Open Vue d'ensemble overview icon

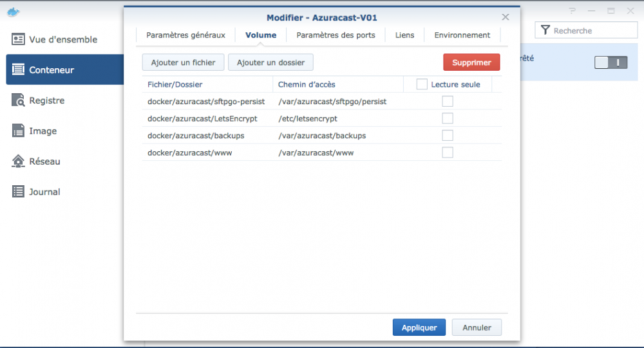(x=18, y=39)
